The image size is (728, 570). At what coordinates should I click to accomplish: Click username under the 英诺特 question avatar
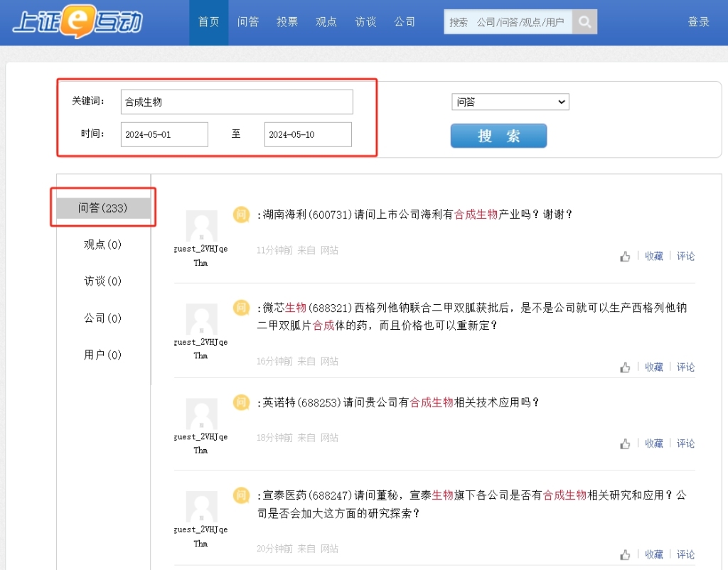200,443
